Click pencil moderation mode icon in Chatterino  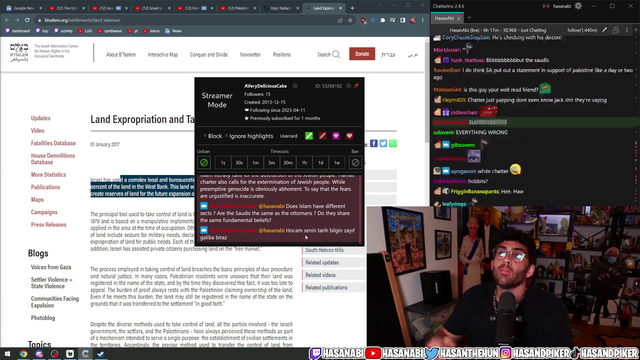pos(604,30)
